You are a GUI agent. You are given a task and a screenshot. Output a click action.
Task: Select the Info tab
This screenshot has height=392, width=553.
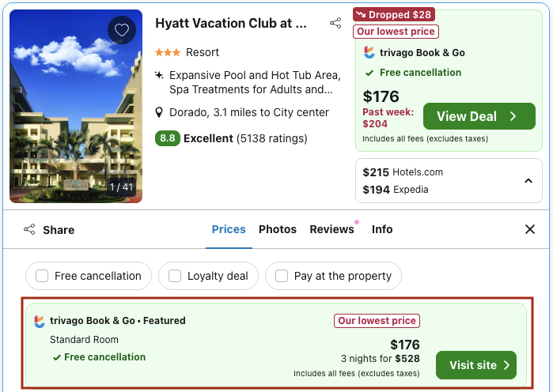tap(382, 229)
